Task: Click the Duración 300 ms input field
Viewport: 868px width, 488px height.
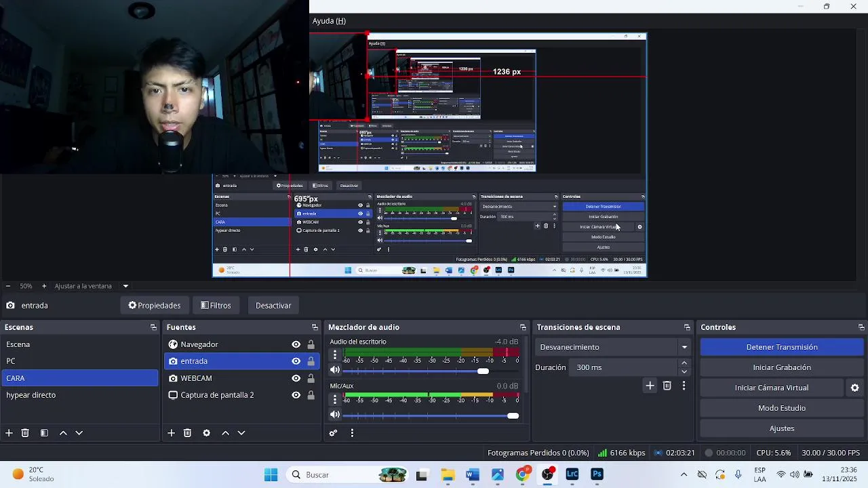Action: pyautogui.click(x=624, y=367)
